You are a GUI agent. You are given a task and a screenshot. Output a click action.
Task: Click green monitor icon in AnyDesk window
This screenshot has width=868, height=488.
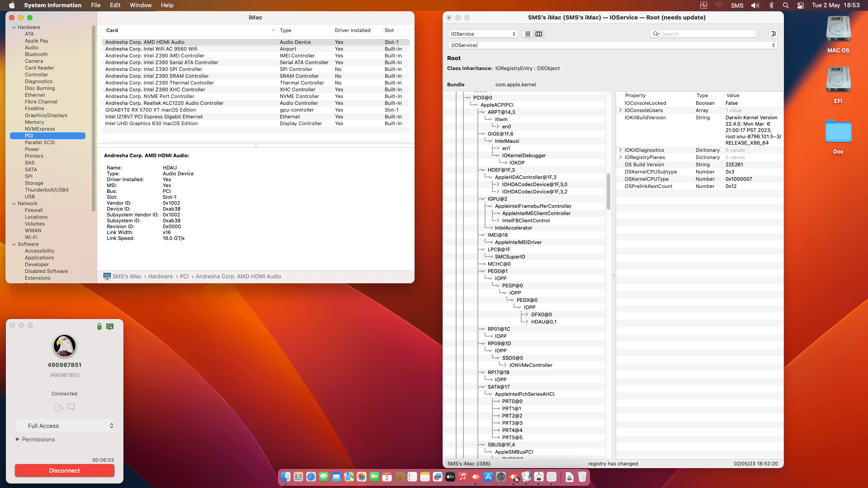coord(110,326)
